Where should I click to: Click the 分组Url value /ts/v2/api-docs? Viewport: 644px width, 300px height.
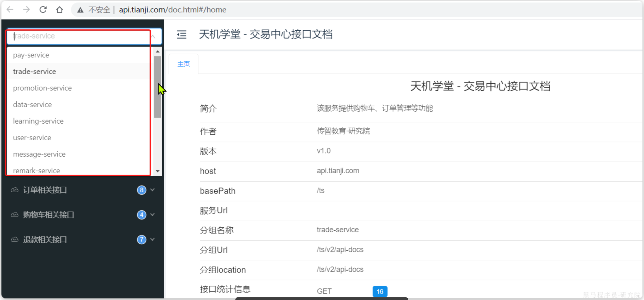pos(340,250)
